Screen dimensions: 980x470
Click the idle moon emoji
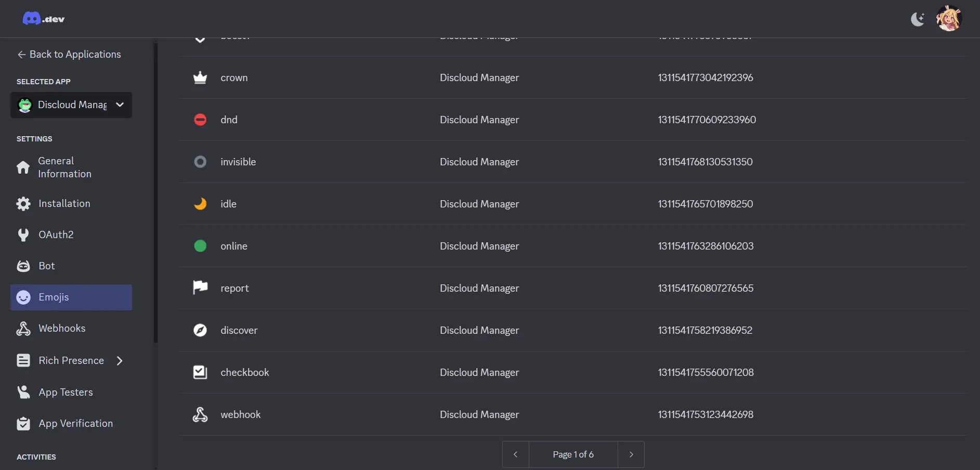pos(200,204)
